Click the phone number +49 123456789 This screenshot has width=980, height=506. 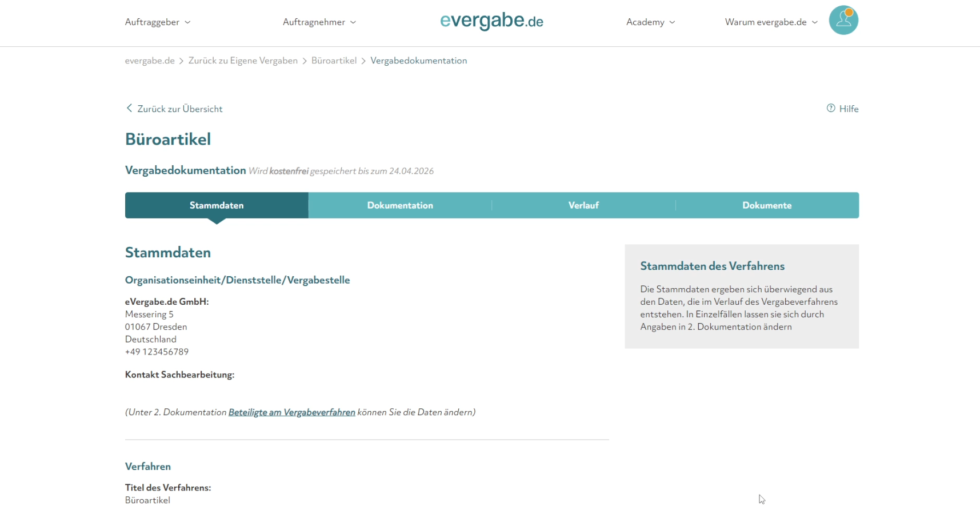coord(157,352)
